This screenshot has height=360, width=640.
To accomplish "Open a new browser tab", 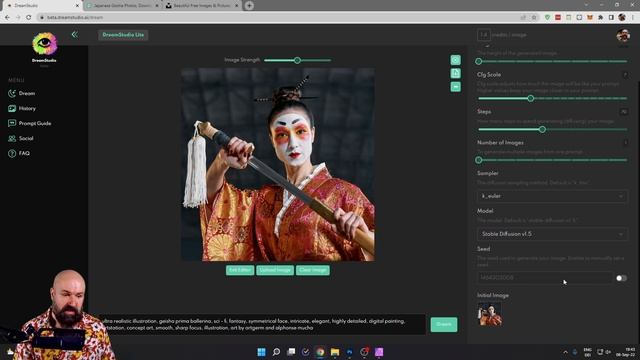I will coord(249,6).
